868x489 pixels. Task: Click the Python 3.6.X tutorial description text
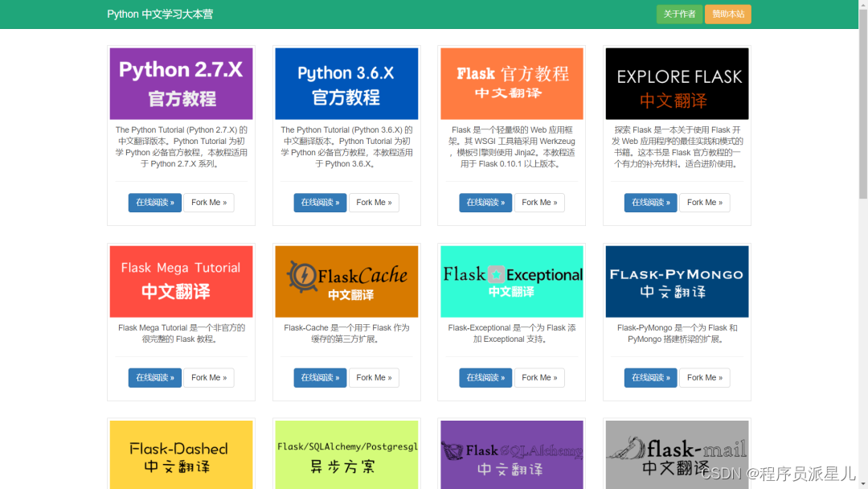coord(346,146)
